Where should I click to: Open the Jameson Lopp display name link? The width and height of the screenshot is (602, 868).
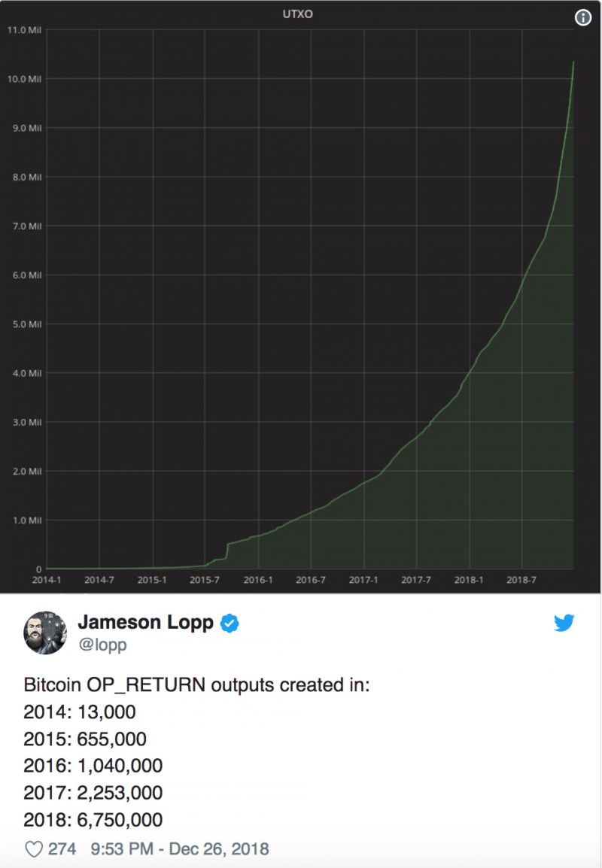pos(146,622)
